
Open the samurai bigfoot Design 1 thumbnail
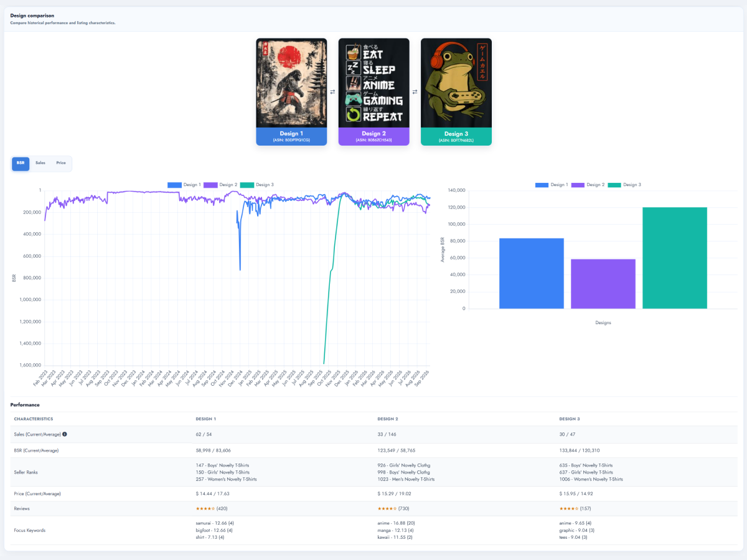pyautogui.click(x=291, y=83)
